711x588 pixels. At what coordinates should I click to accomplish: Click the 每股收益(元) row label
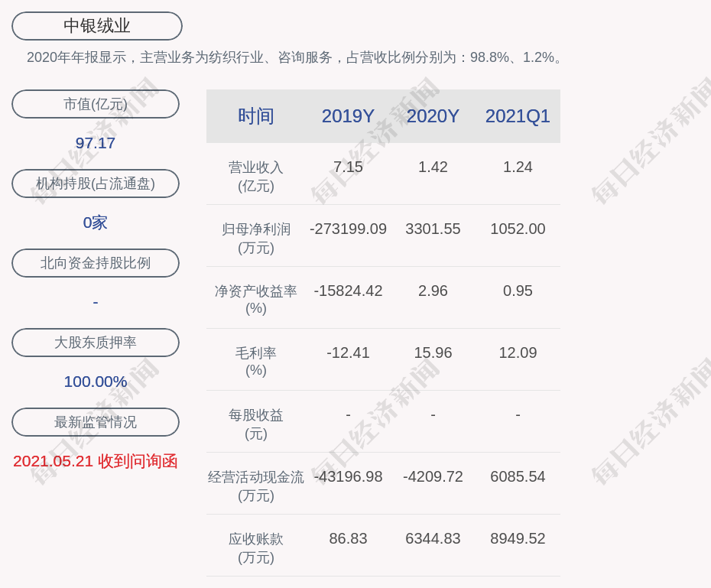point(256,424)
